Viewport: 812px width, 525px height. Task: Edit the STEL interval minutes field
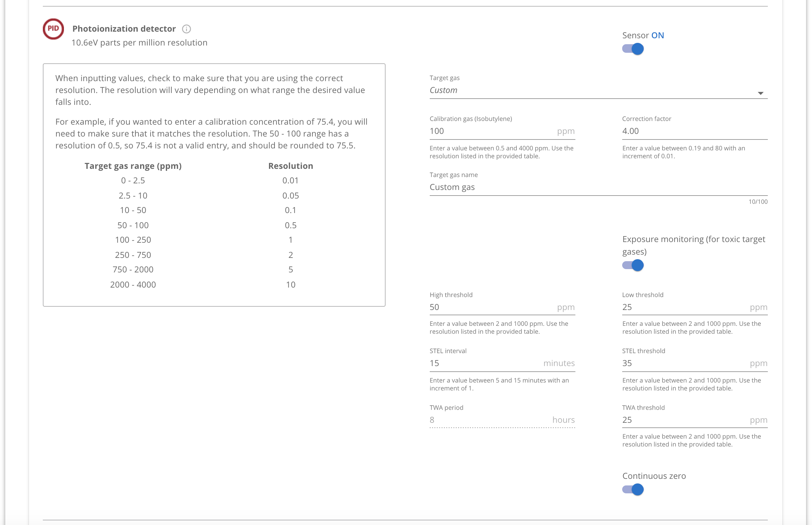point(484,363)
